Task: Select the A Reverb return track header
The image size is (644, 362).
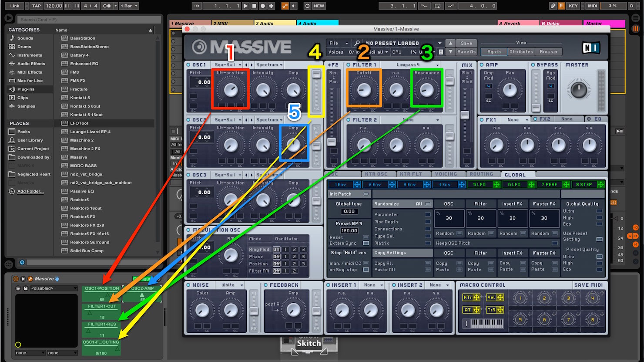Action: click(x=518, y=23)
